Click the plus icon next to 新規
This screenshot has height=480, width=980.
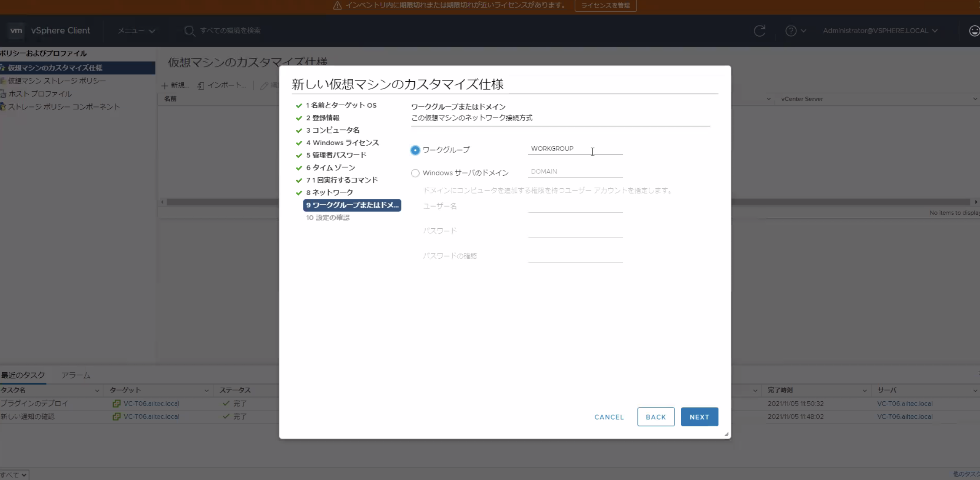[x=165, y=85]
